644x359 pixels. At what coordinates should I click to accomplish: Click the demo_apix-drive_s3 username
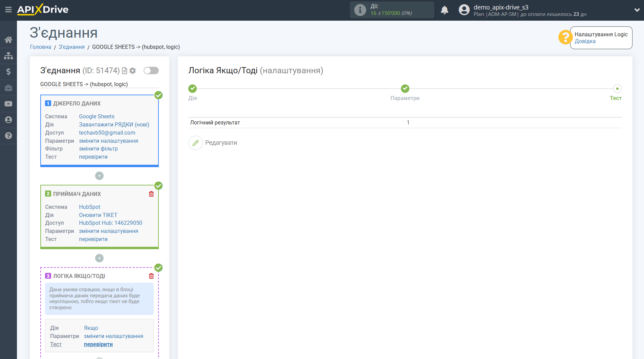(x=501, y=7)
